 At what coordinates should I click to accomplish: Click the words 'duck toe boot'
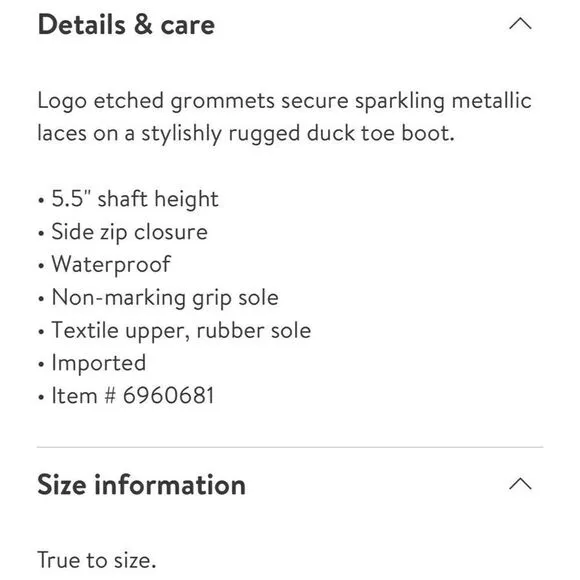380,134
